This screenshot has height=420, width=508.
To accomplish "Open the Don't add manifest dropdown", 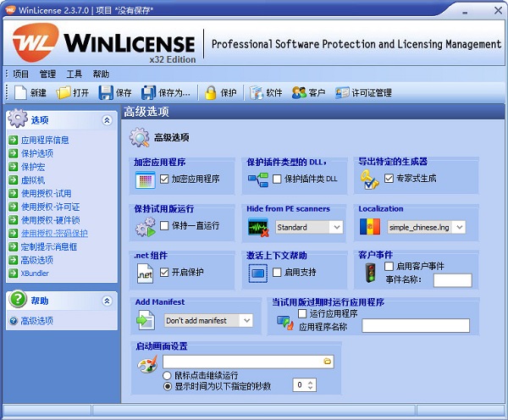I will point(208,321).
